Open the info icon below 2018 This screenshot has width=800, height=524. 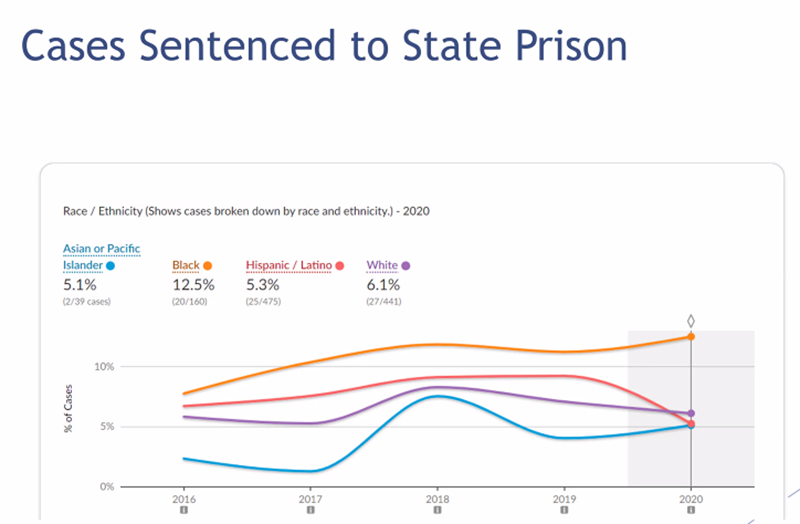click(437, 511)
